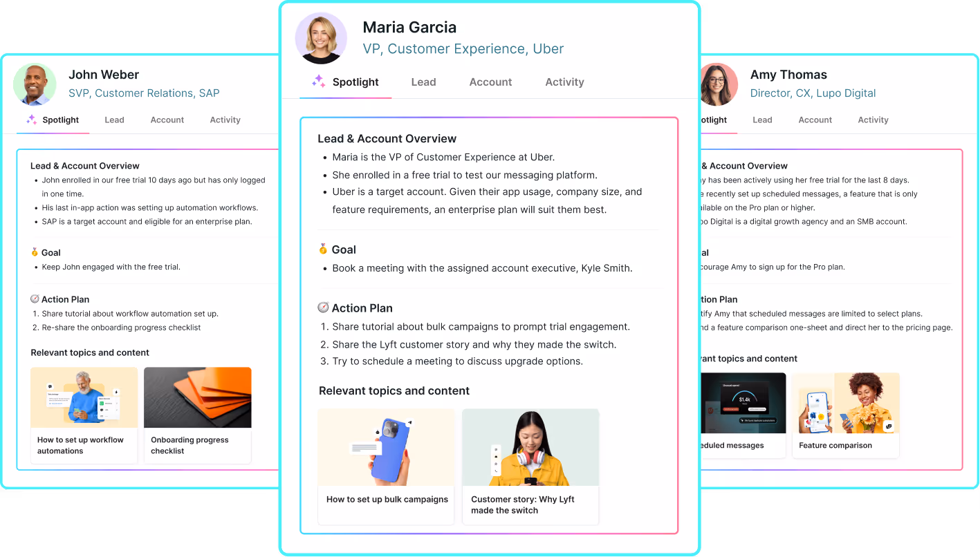The height and width of the screenshot is (557, 980).
Task: Select the Activity tab in Maria Garcia's card
Action: [x=564, y=82]
